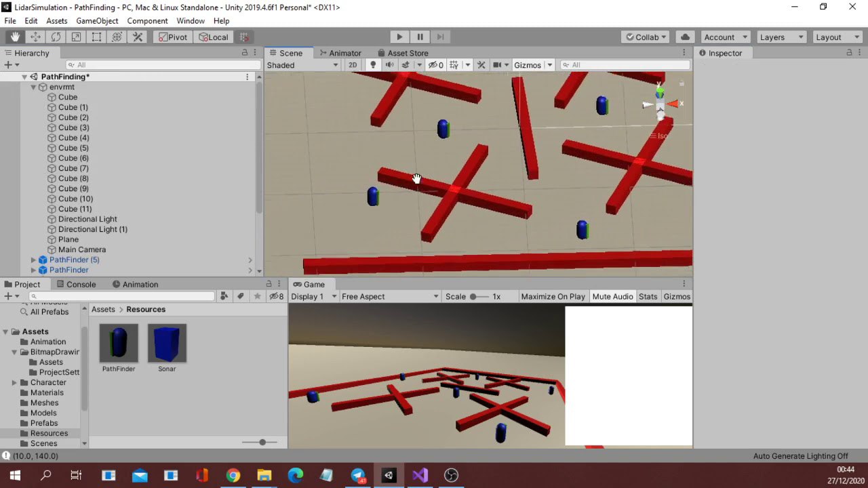Collapse the envmt tree node
Screen dimensions: 868x488
point(33,87)
